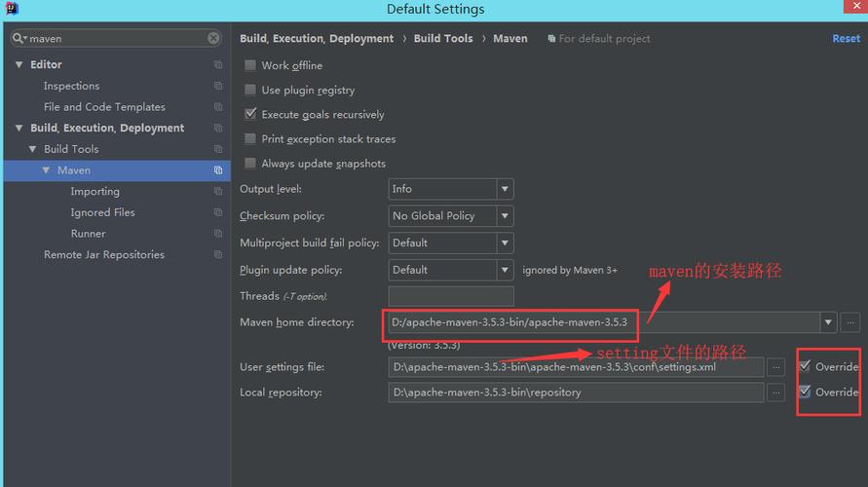Screen dimensions: 868x487
Task: Browse for Local repository folder
Action: (x=776, y=393)
